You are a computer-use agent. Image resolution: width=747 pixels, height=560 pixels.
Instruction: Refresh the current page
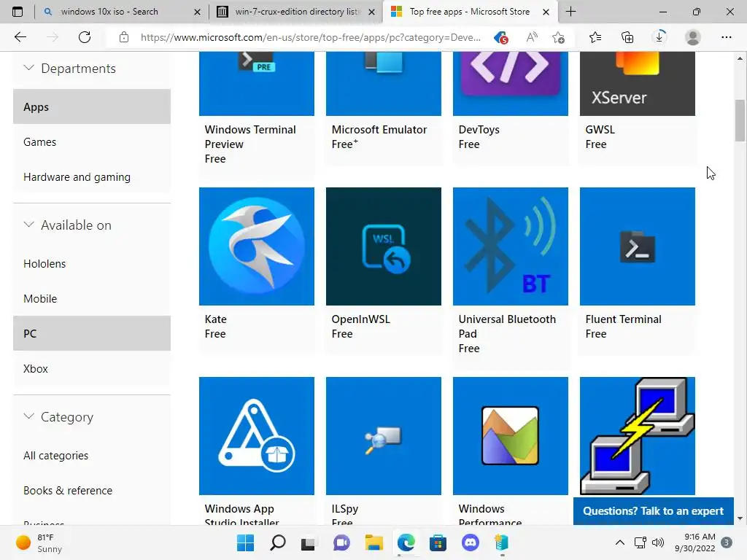pos(85,37)
